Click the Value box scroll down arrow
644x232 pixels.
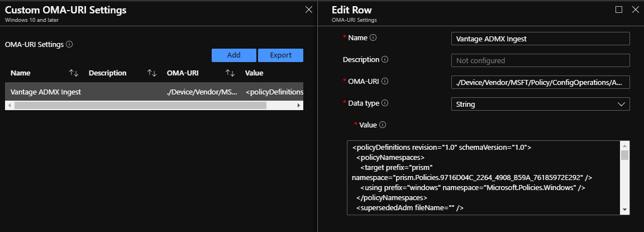click(625, 209)
